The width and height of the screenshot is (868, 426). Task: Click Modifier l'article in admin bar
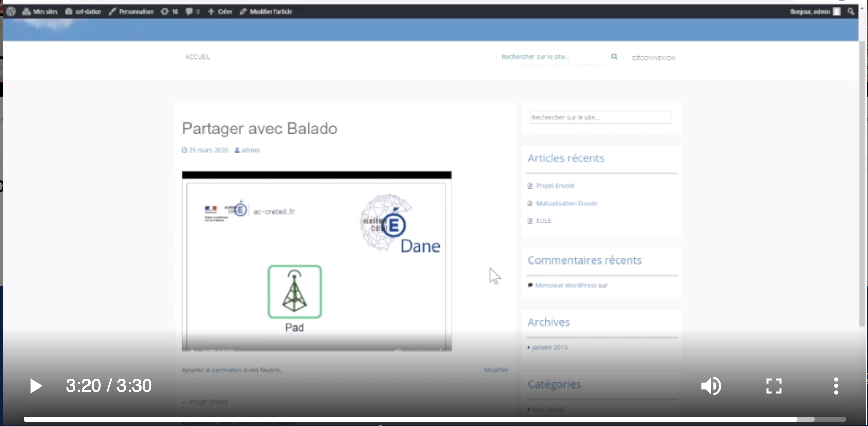[266, 11]
